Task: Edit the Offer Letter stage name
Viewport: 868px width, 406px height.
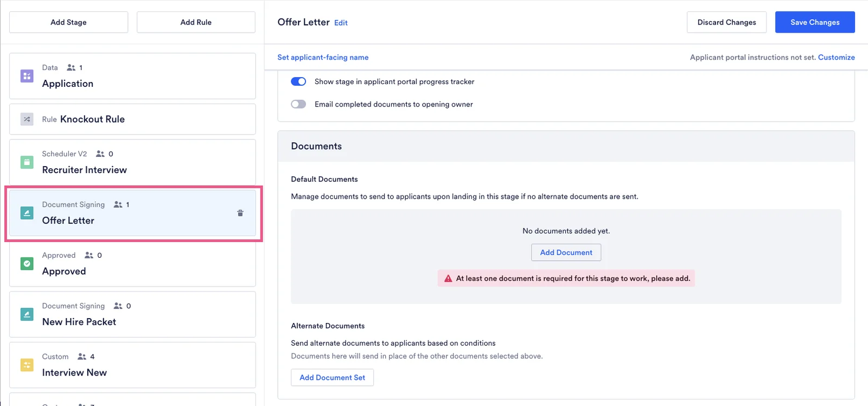Action: (x=341, y=23)
